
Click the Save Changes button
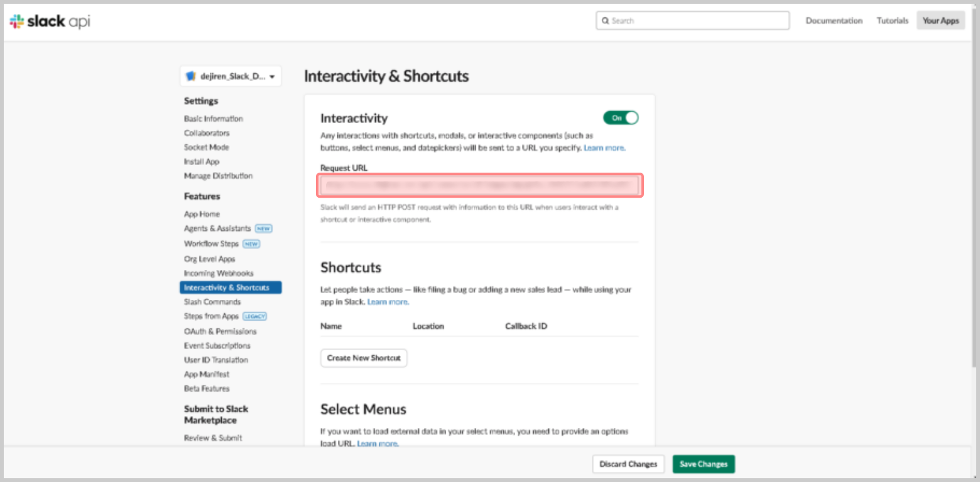pyautogui.click(x=704, y=464)
